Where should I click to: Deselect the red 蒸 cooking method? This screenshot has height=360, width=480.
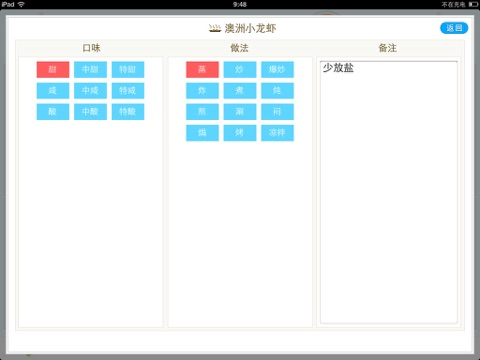pos(202,69)
